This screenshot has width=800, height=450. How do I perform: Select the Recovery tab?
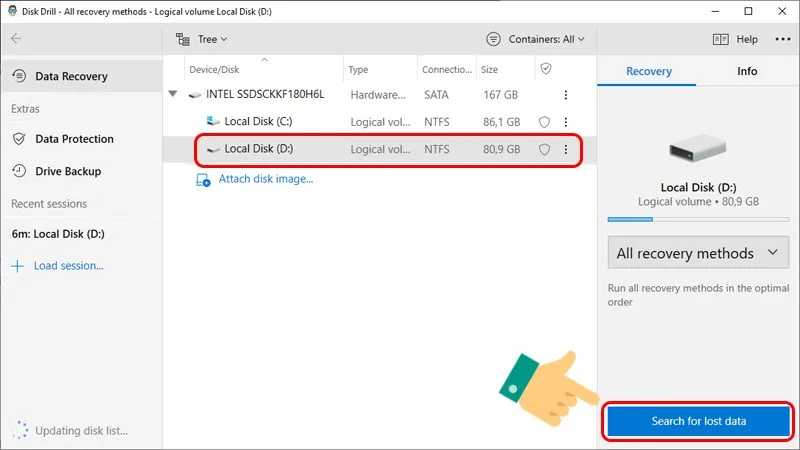click(648, 72)
